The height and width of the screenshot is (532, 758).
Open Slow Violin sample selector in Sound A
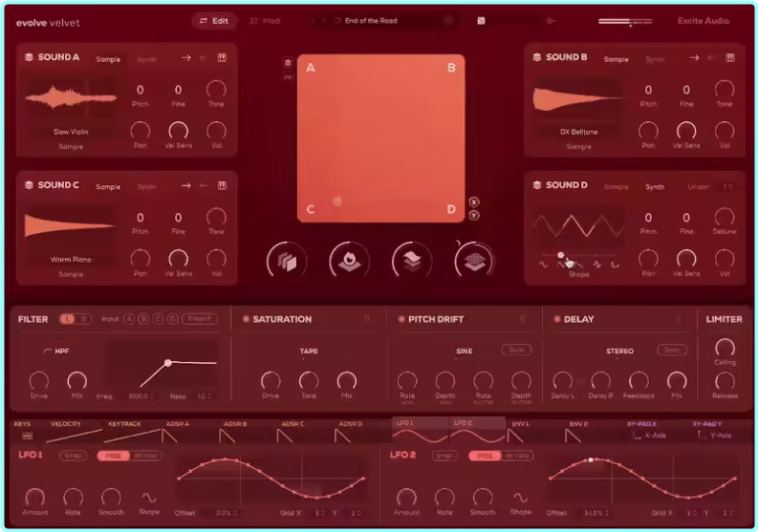coord(71,132)
